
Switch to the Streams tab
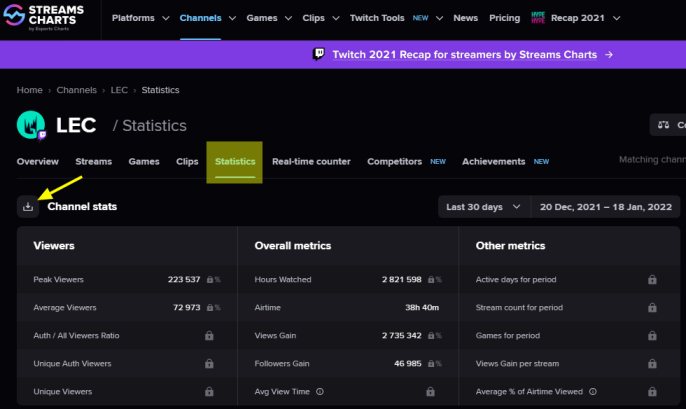coord(94,161)
